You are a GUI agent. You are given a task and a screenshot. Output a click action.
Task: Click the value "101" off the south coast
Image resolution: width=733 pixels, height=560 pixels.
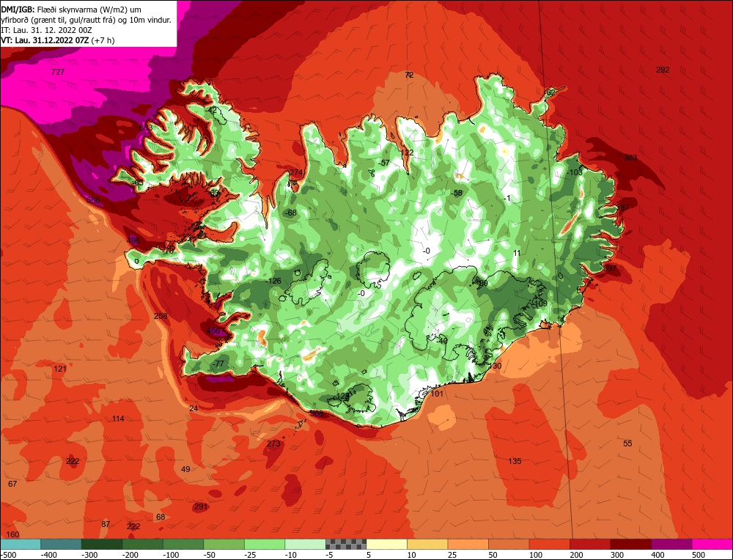click(x=437, y=394)
